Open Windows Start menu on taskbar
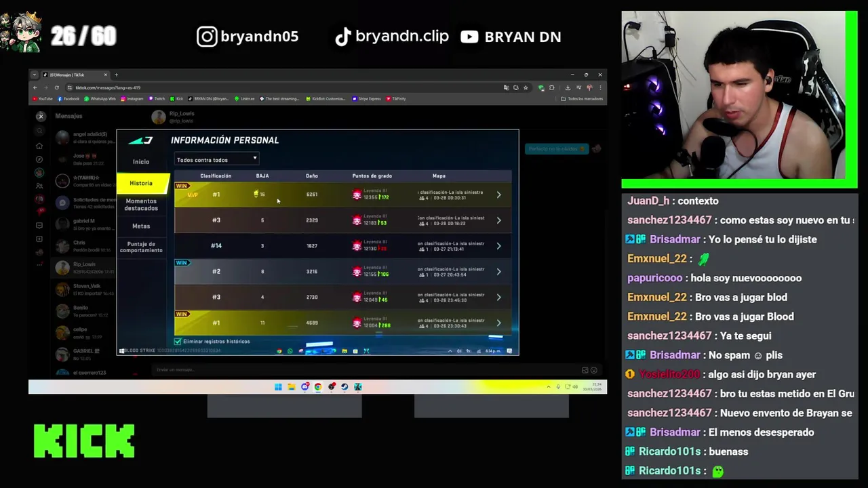This screenshot has height=488, width=868. (278, 387)
